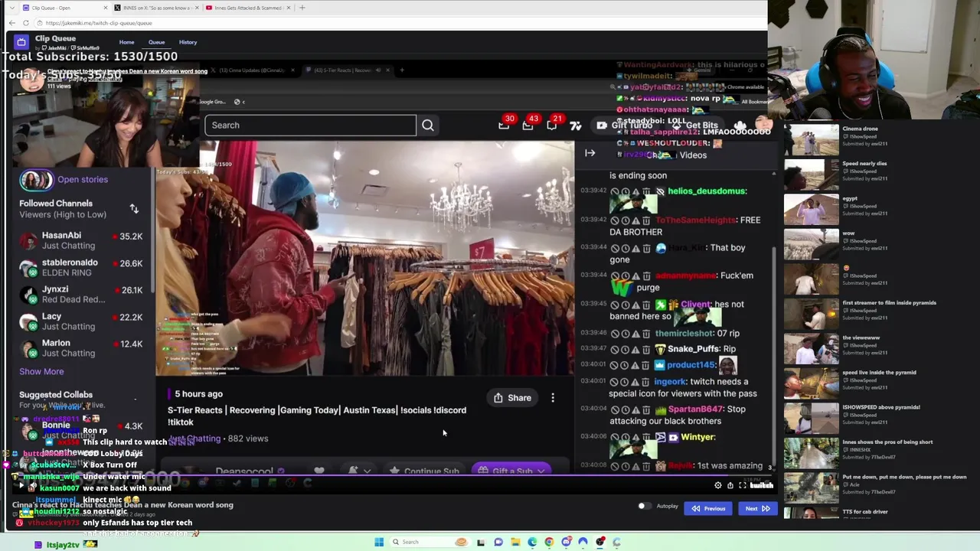Open the Marlon channel in sidebar
Screen dimensions: 980x551
(x=81, y=348)
